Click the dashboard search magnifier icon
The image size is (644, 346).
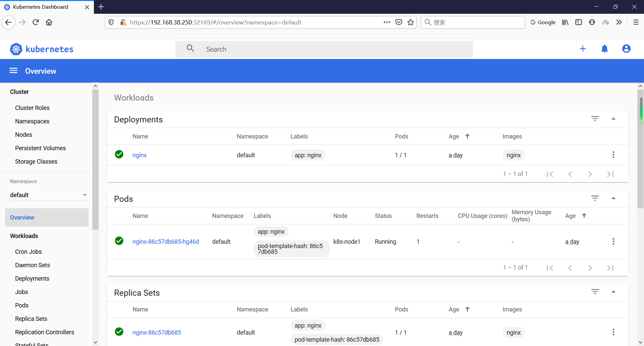click(190, 49)
